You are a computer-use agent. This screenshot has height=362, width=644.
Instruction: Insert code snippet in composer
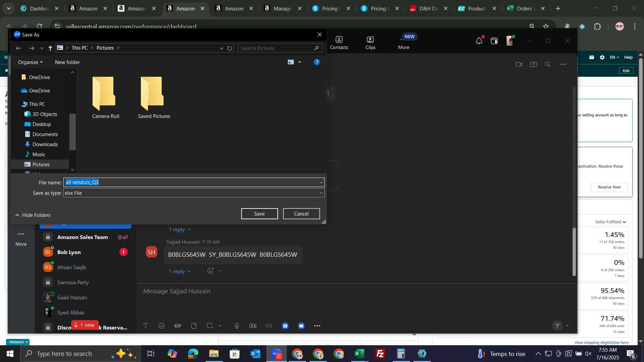point(269,326)
